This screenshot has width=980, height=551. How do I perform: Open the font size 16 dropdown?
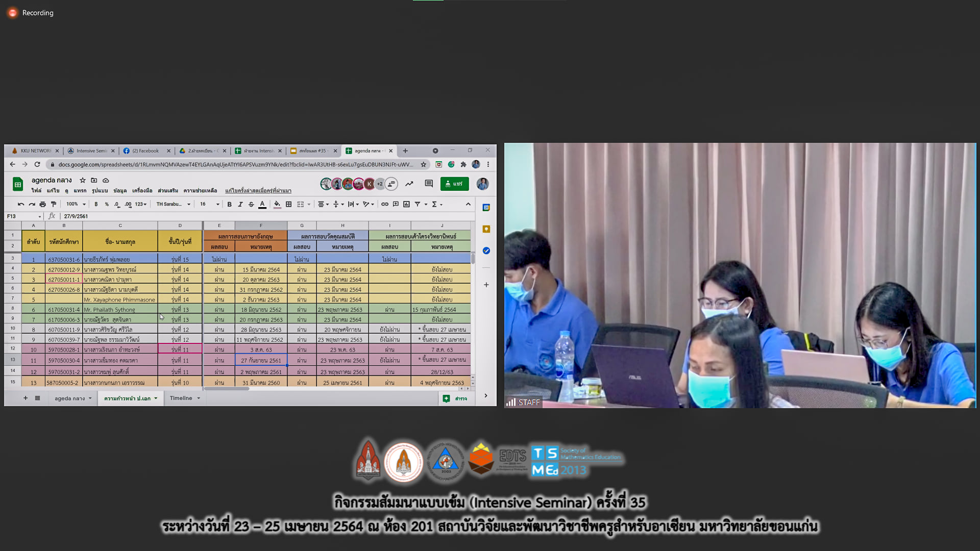tap(209, 204)
